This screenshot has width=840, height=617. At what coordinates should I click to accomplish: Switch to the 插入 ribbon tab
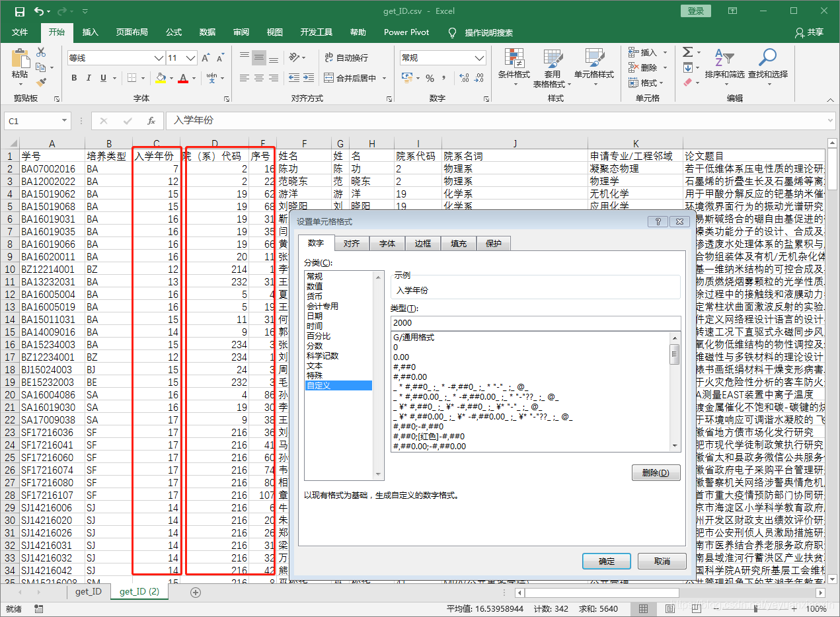click(x=90, y=32)
